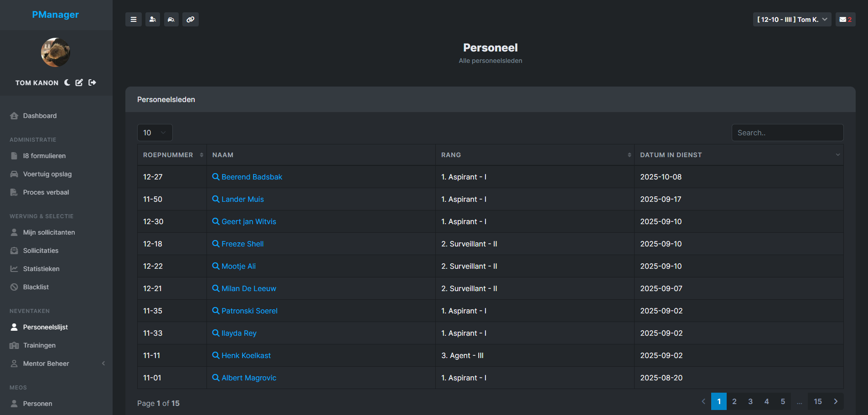
Task: Click Tom Kanon's profile picture
Action: point(55,52)
